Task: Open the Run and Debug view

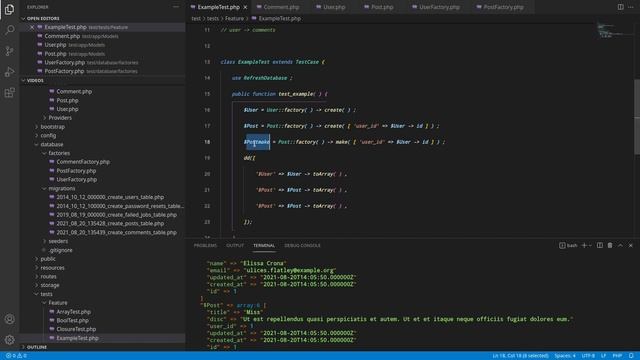Action: (x=9, y=72)
